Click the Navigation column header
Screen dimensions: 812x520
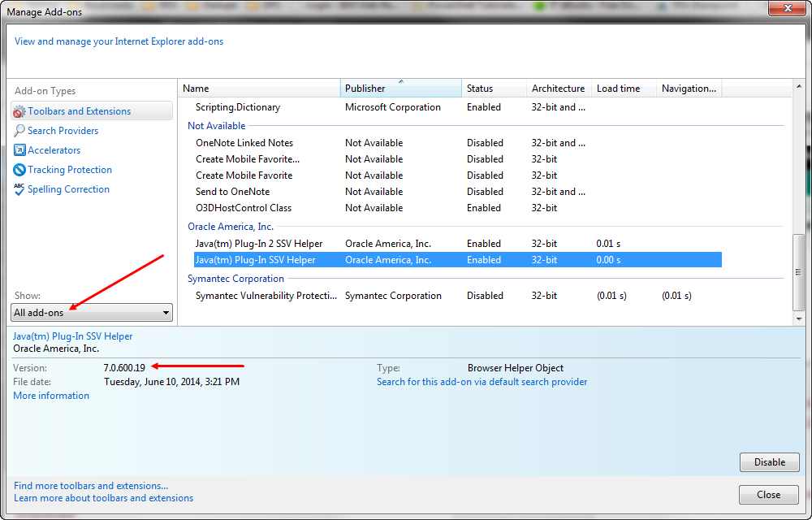point(689,89)
